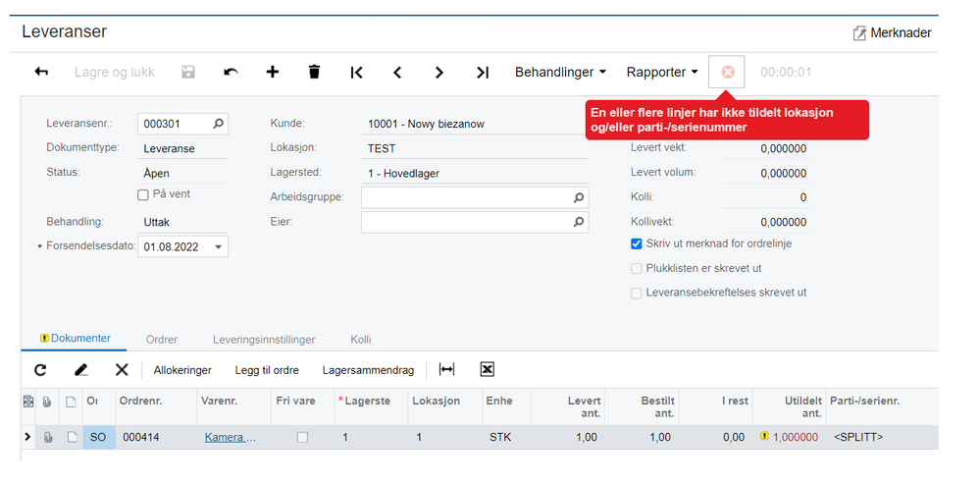
Task: Click the Ordrenr. column header
Action: click(156, 406)
